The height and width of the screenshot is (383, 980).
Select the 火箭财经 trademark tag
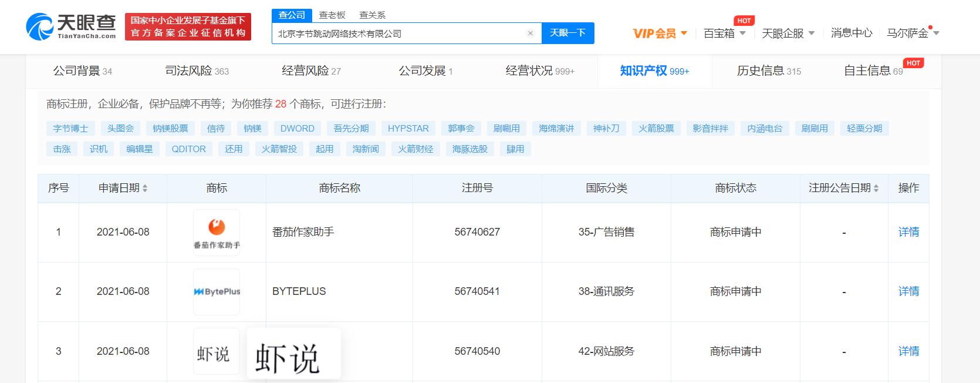coord(415,149)
